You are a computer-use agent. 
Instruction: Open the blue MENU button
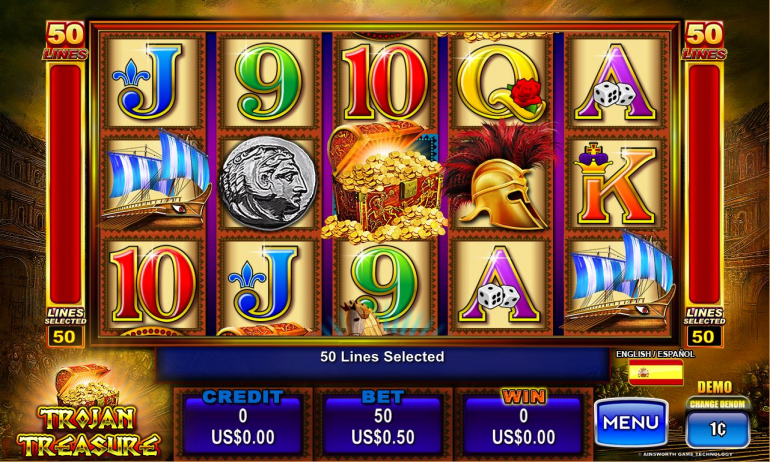pos(631,422)
